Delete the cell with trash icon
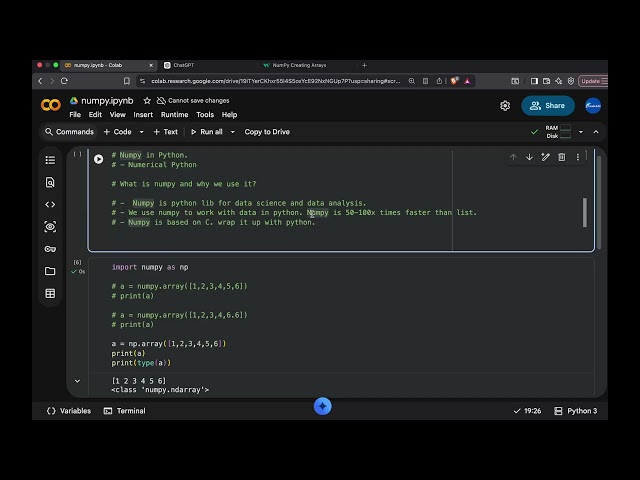 pos(562,157)
